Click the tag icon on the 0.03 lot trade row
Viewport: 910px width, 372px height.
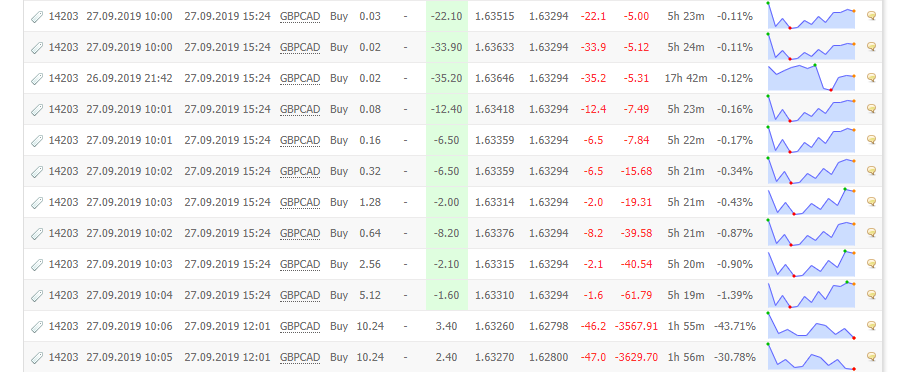(37, 17)
